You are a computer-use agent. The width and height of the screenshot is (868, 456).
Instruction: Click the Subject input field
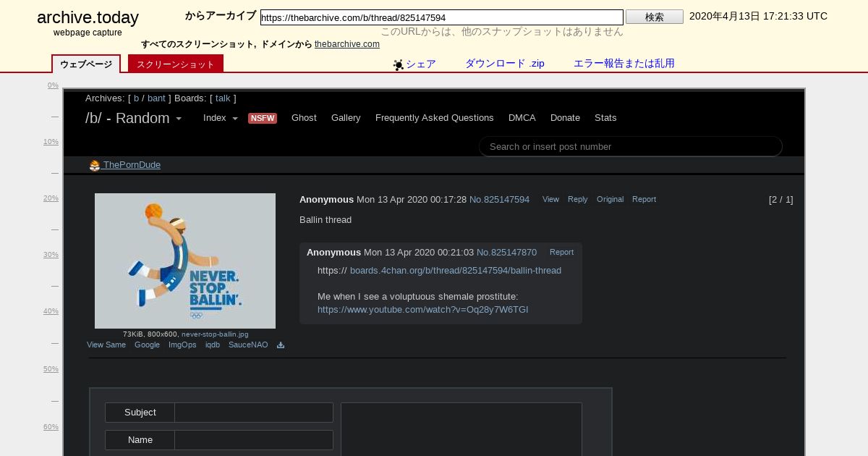[x=254, y=413]
